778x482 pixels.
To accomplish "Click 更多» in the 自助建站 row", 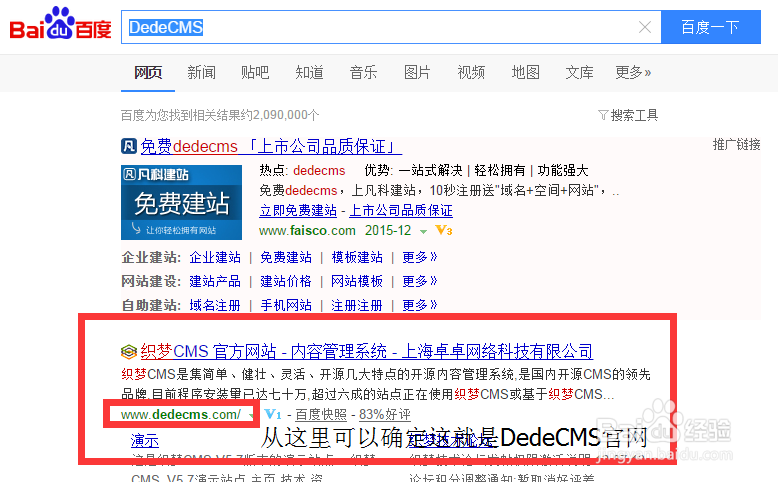I will (x=420, y=305).
